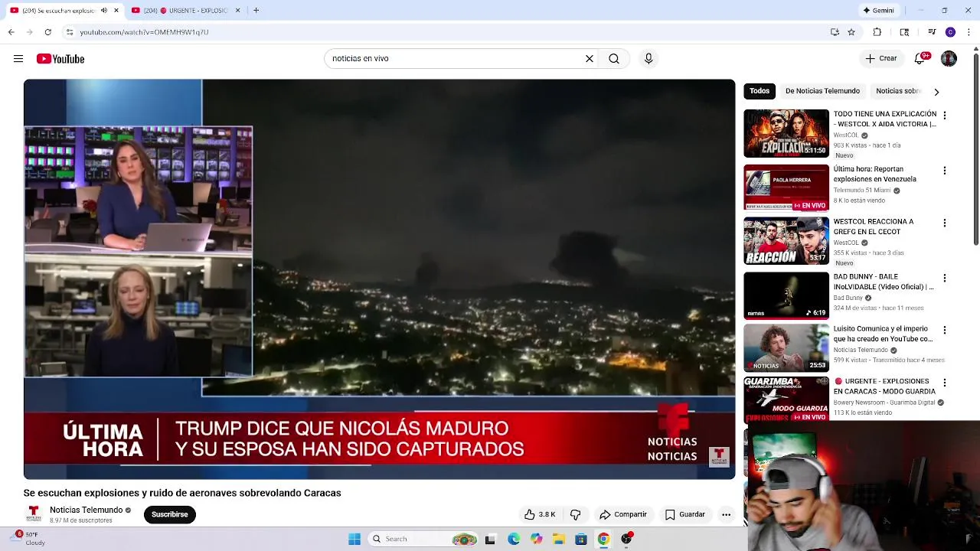The height and width of the screenshot is (551, 980).
Task: Close the 'URGENTE - EXPLOSIO' browser tab
Action: 237,11
